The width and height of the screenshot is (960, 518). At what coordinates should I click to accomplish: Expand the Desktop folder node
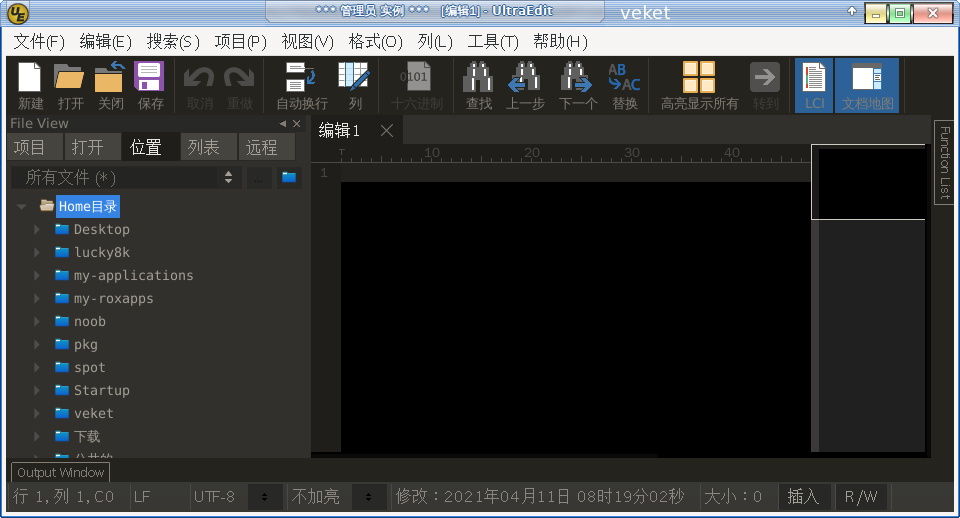point(37,230)
